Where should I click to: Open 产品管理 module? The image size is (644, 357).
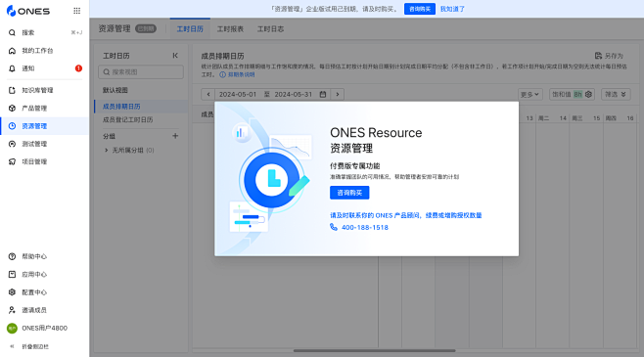[44, 108]
